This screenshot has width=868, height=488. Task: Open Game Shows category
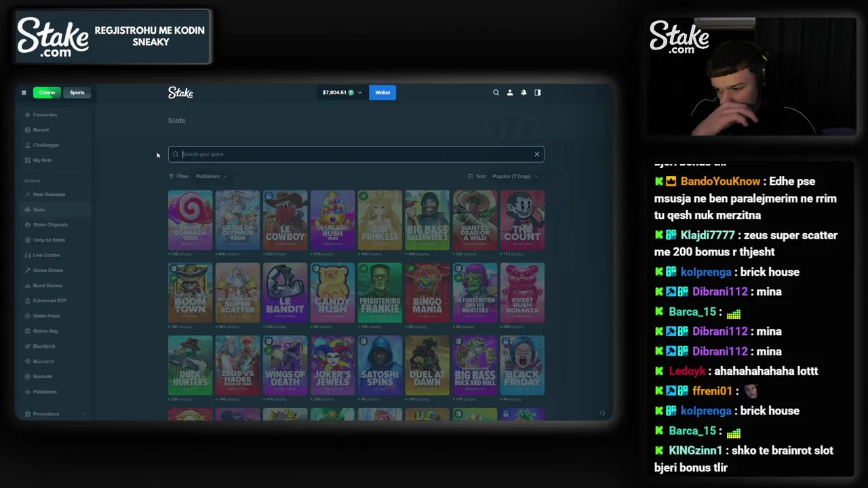click(x=43, y=270)
